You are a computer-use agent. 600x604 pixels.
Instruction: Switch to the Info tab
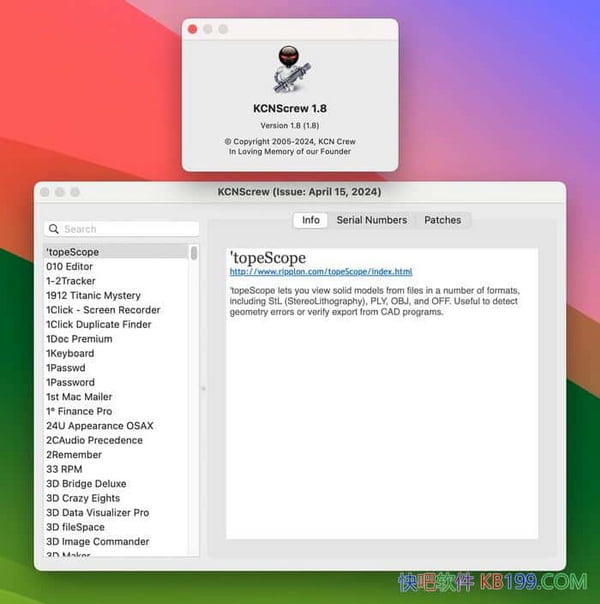pos(311,220)
